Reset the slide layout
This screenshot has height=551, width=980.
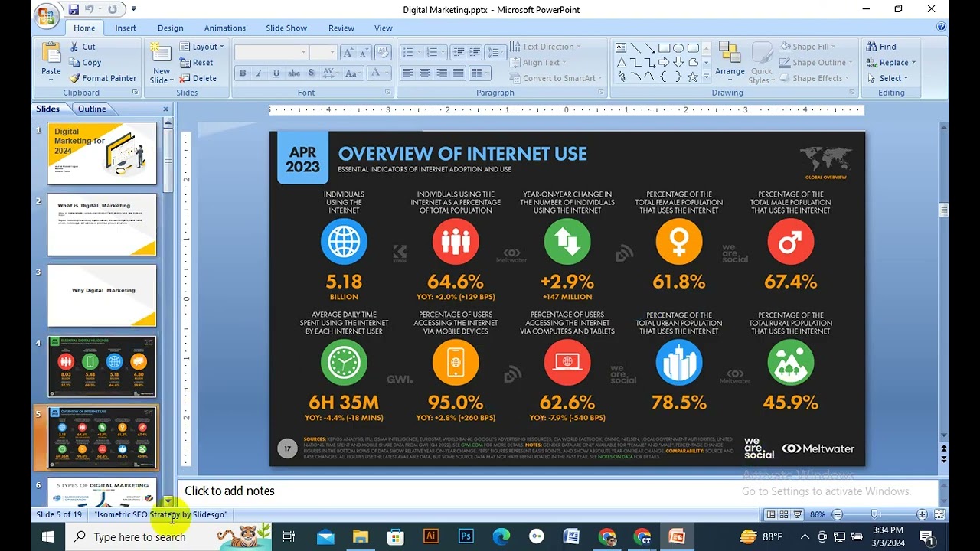click(197, 63)
